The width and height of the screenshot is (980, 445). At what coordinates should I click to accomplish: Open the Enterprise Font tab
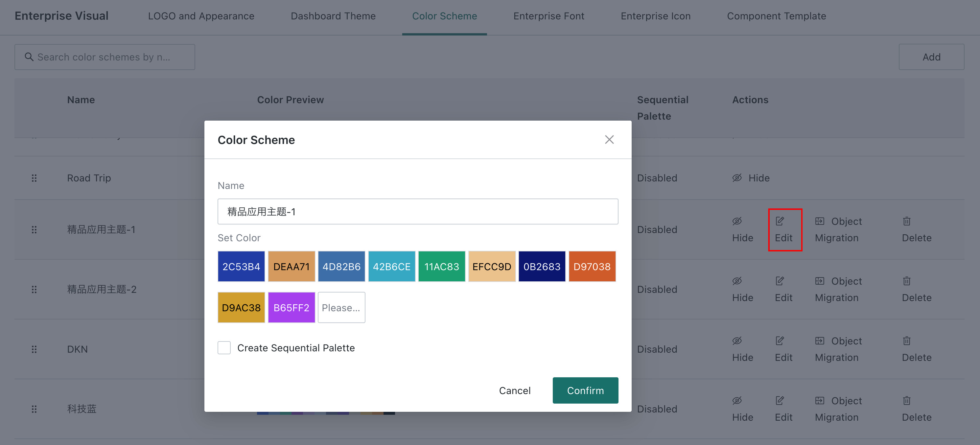548,16
